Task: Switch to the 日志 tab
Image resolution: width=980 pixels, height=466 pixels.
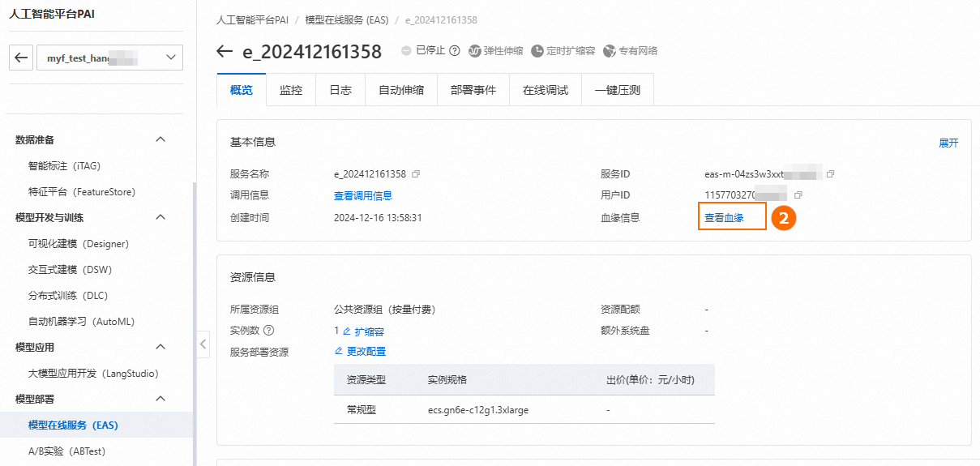Action: point(340,90)
